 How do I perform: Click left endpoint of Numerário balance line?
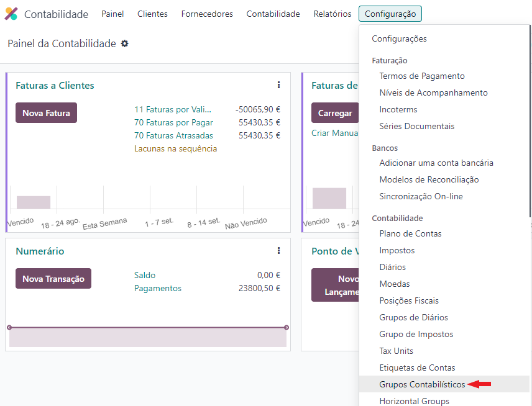click(x=9, y=327)
